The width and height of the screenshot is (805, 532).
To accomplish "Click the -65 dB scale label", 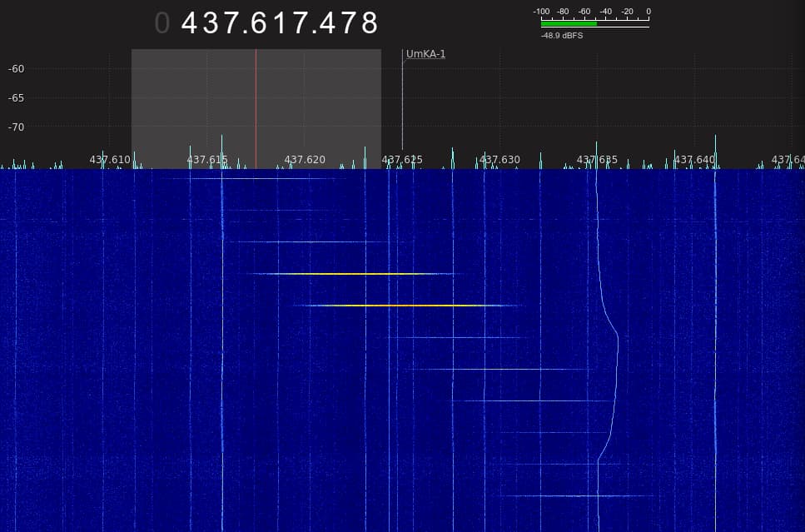I will (x=16, y=97).
